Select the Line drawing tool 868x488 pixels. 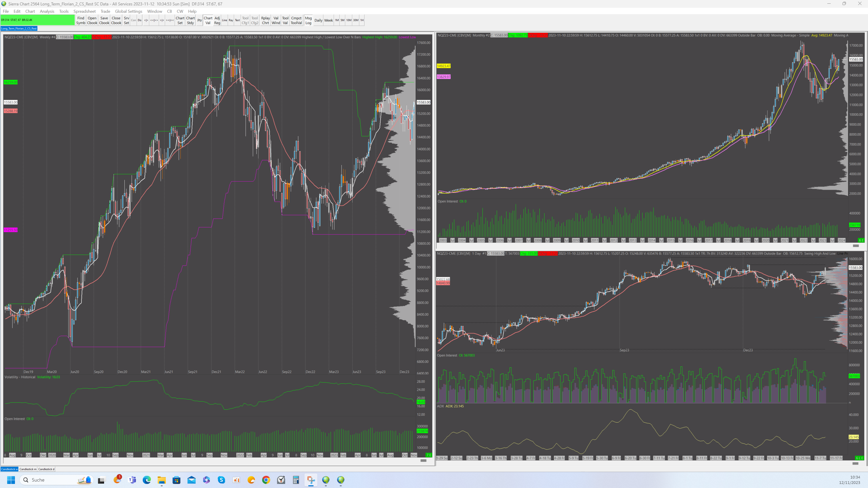point(224,20)
